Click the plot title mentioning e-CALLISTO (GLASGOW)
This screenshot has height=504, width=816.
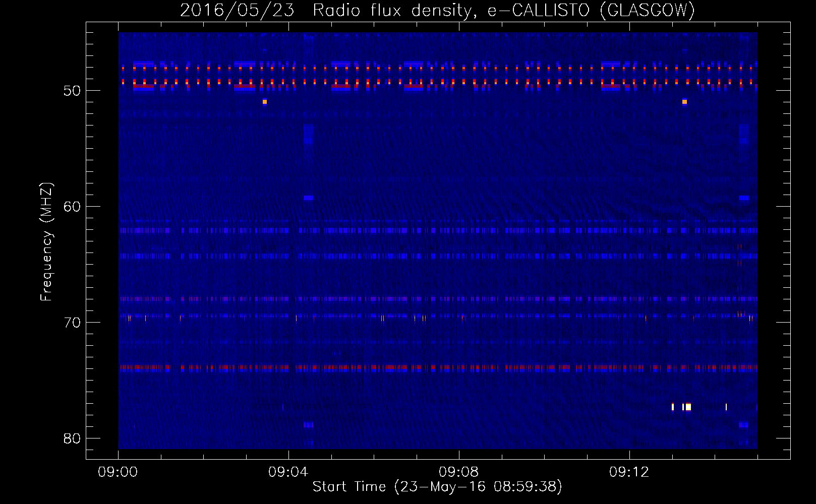coord(437,10)
